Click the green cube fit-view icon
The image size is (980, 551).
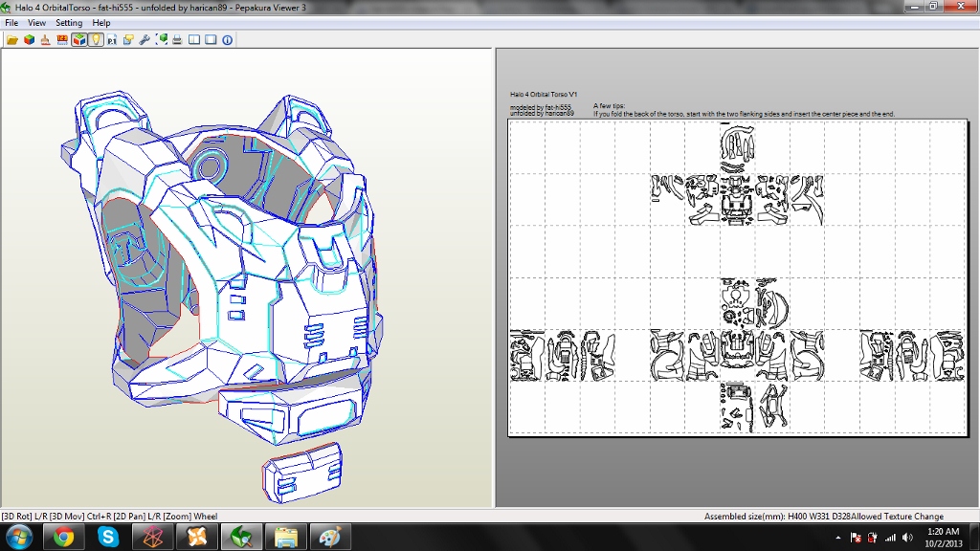pos(161,40)
